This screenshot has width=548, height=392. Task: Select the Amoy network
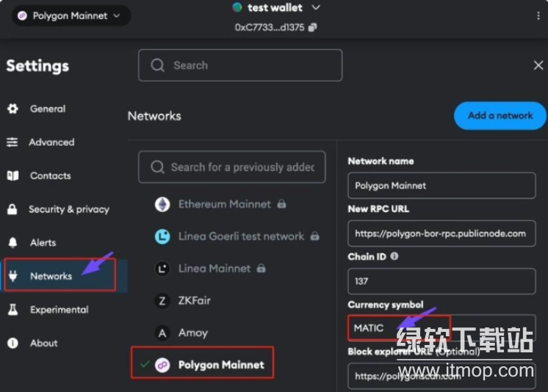point(193,333)
